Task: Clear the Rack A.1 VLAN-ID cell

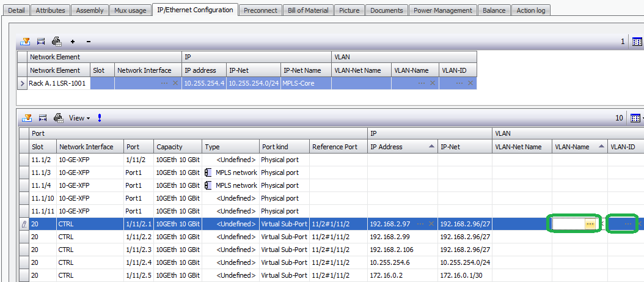Action: 470,83
